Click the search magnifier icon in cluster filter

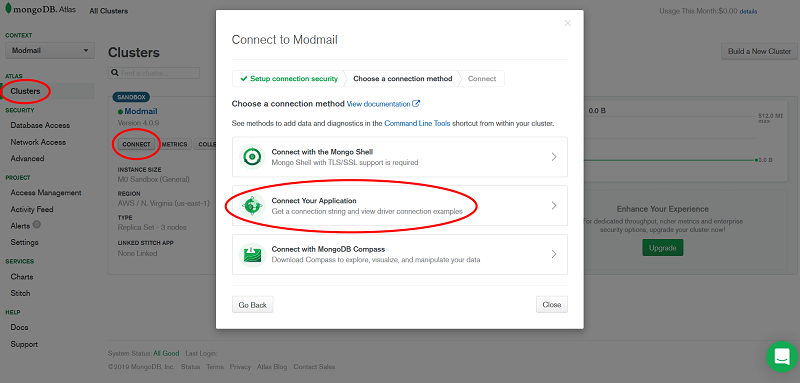(115, 73)
